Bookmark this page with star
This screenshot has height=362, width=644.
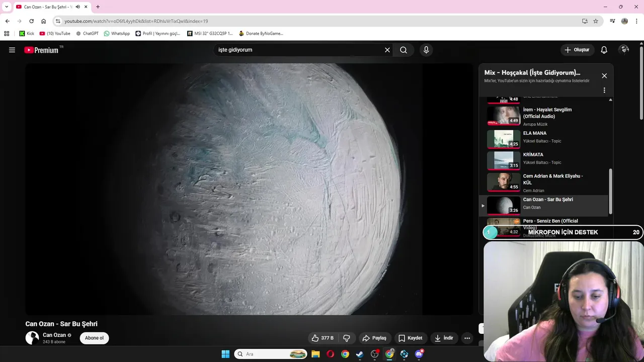pos(596,21)
